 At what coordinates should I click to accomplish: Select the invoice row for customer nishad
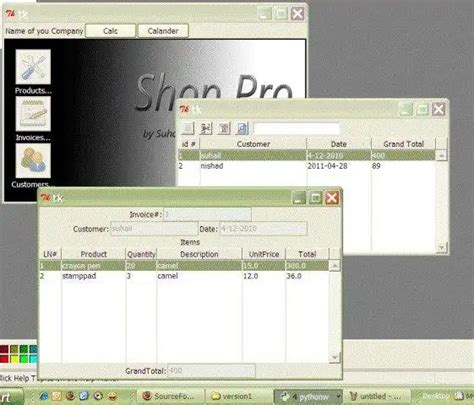(x=307, y=166)
